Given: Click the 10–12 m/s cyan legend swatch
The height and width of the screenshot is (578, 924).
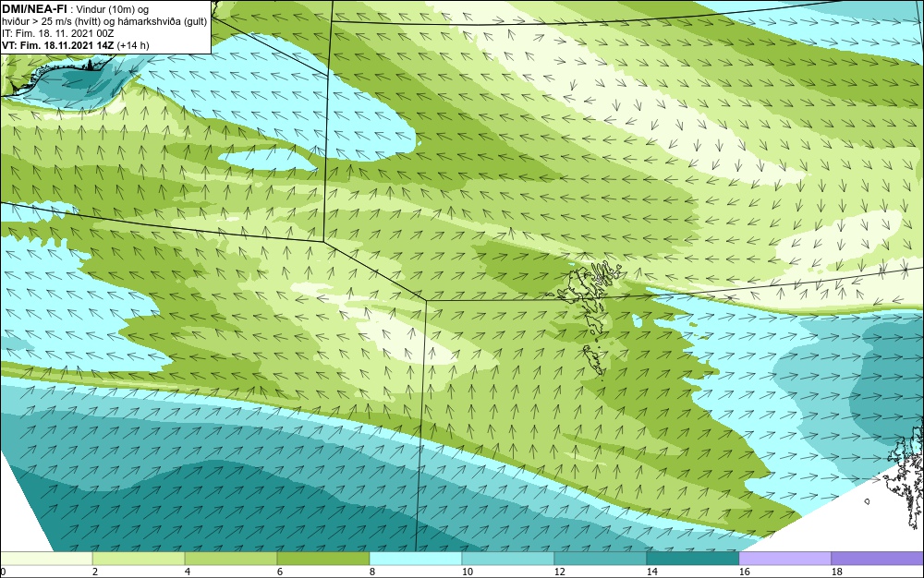Looking at the screenshot, I should [508, 559].
